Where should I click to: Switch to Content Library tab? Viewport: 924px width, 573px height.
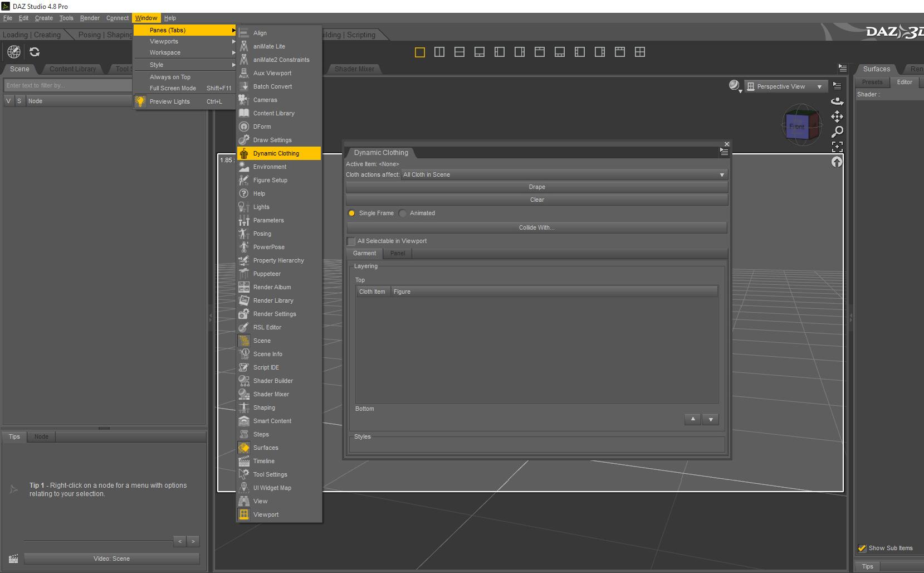(72, 69)
